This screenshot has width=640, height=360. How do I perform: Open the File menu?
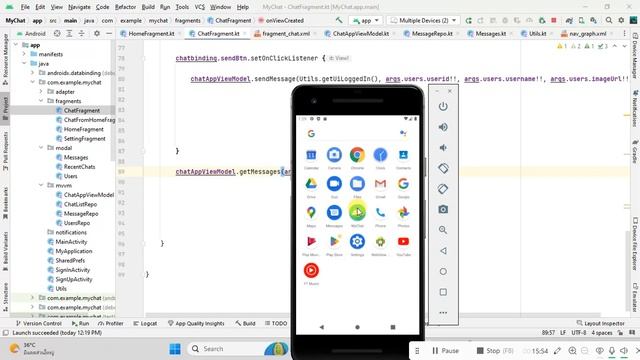pos(25,7)
